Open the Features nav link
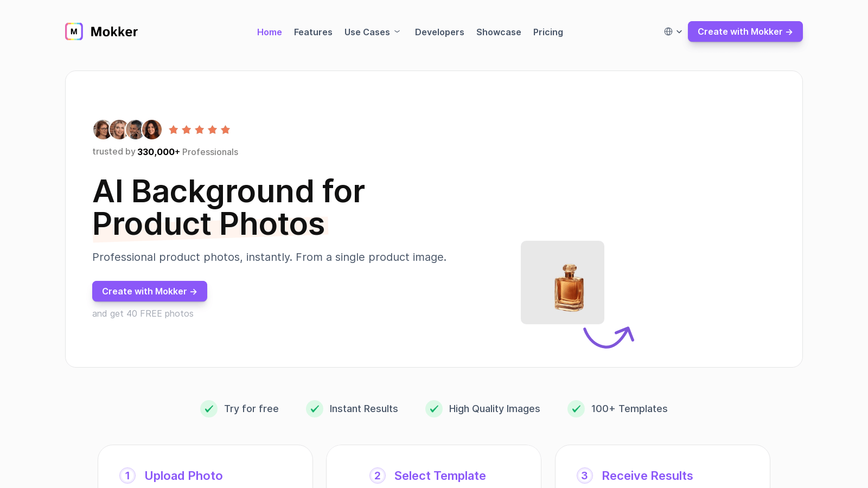The width and height of the screenshot is (868, 488). (x=313, y=32)
